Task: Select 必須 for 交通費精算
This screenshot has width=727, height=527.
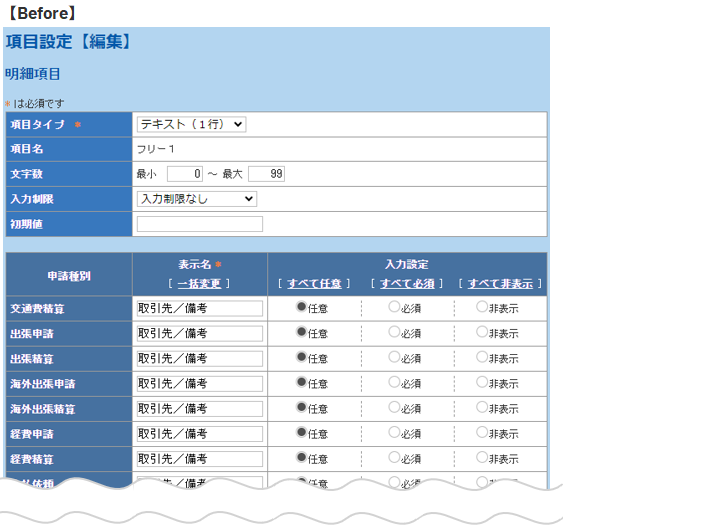Action: [x=394, y=307]
